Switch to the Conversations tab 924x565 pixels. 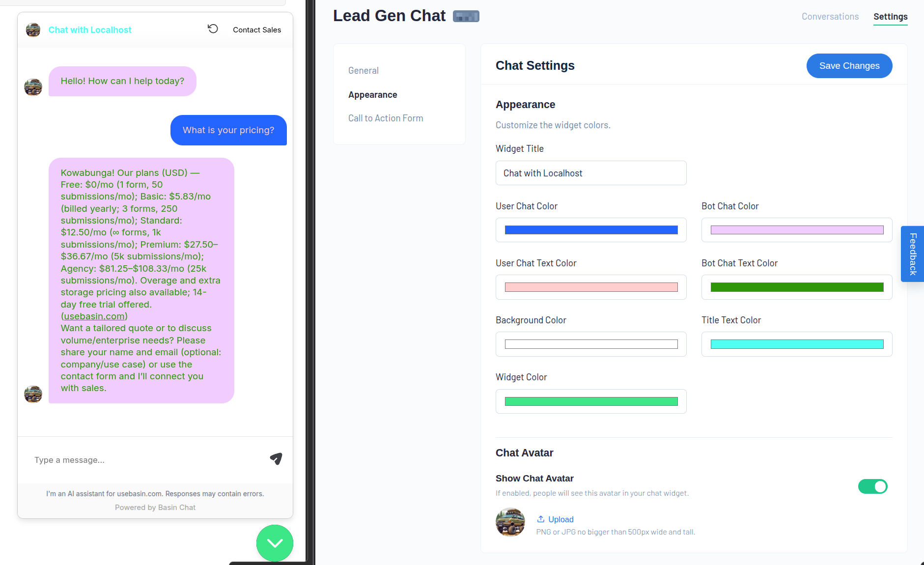tap(830, 17)
